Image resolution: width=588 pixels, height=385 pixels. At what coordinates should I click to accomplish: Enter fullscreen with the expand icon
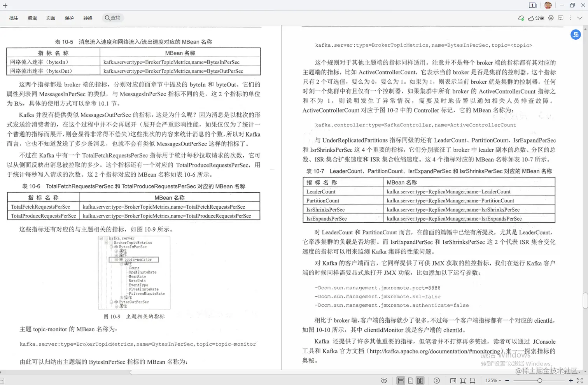pos(580,380)
